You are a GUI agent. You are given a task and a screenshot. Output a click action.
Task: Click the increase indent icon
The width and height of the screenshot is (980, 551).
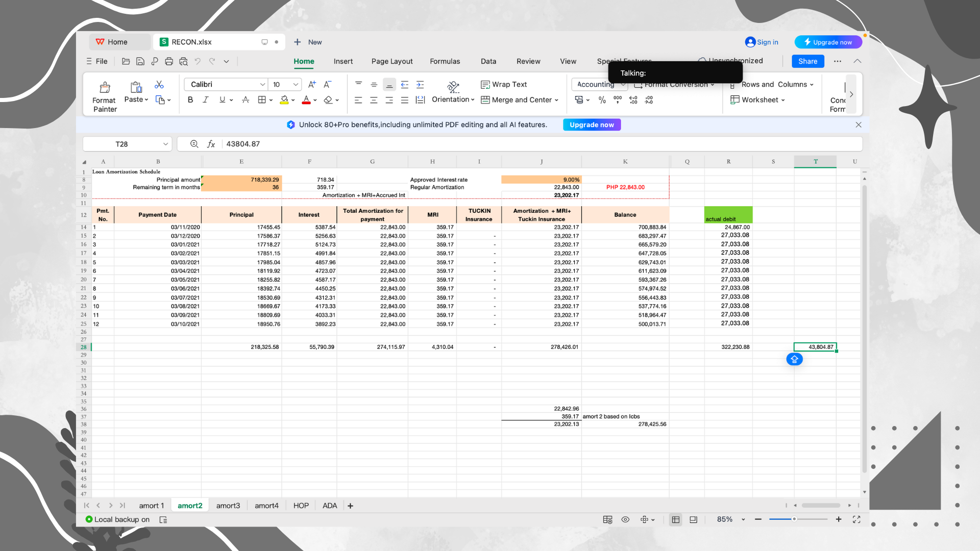[420, 85]
